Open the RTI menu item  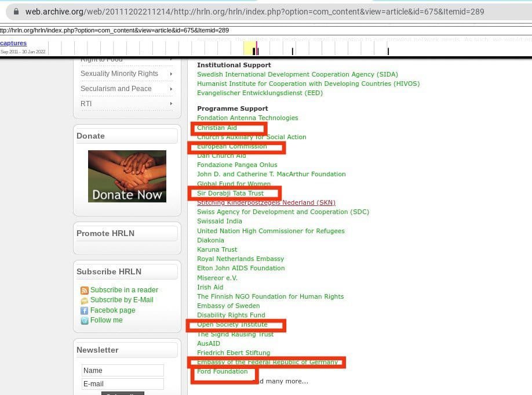coord(86,104)
